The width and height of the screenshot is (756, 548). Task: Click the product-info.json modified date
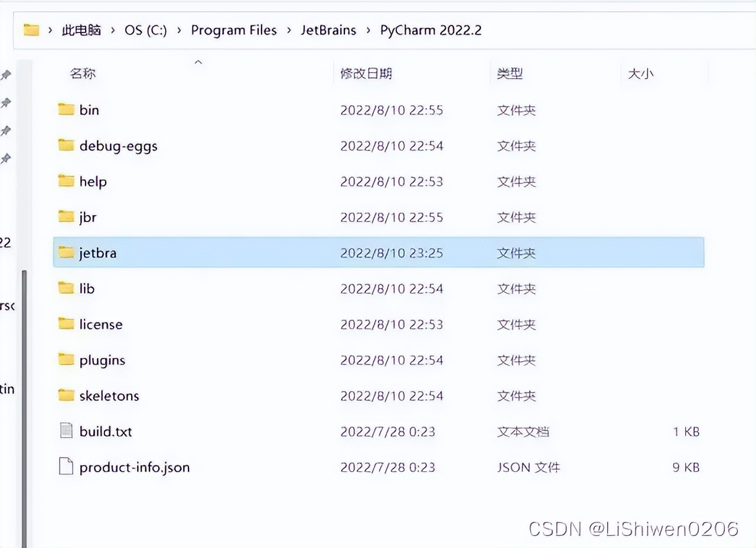point(387,467)
